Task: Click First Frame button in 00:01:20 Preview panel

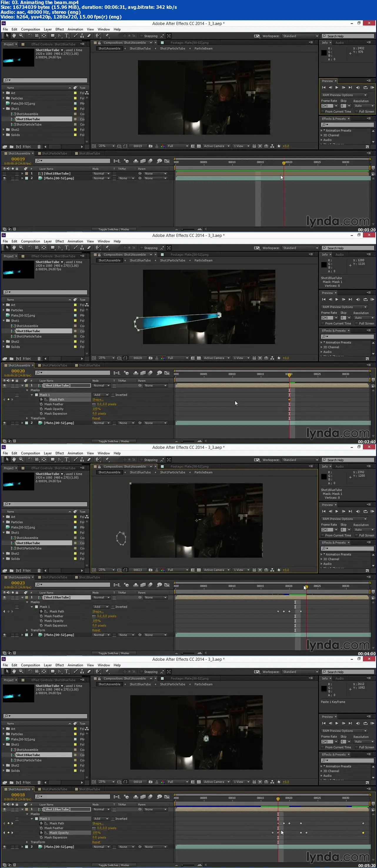Action: (324, 88)
